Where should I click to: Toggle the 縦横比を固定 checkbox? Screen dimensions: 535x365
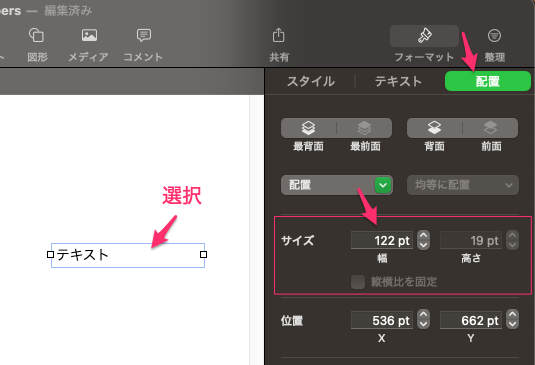358,282
